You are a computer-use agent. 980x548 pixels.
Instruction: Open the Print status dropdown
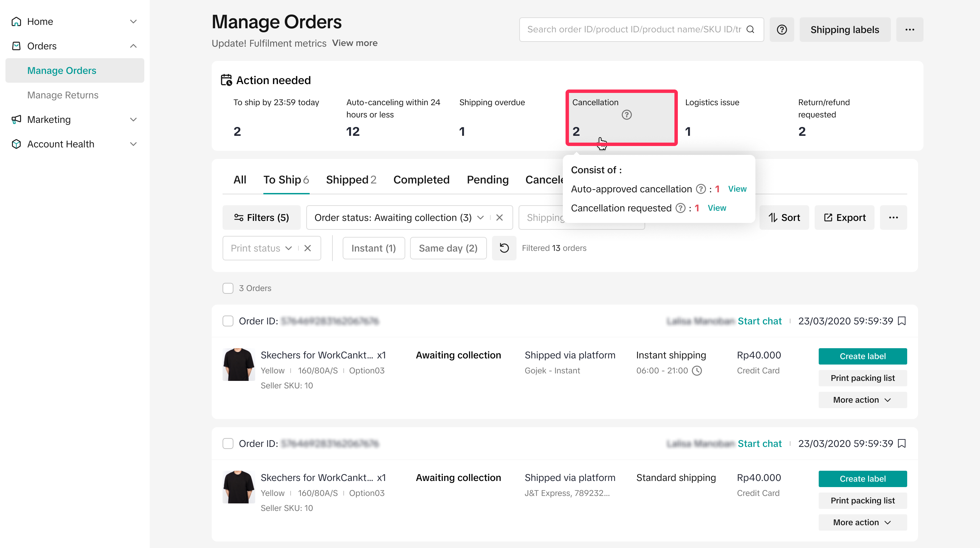[x=261, y=248]
